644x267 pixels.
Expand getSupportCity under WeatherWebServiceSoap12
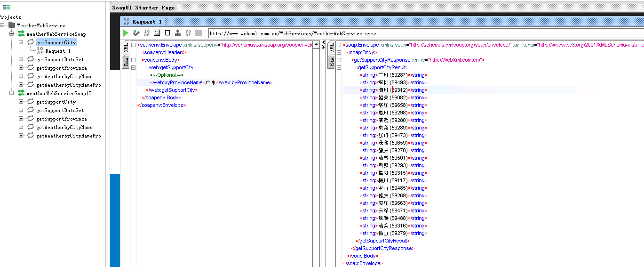(21, 102)
